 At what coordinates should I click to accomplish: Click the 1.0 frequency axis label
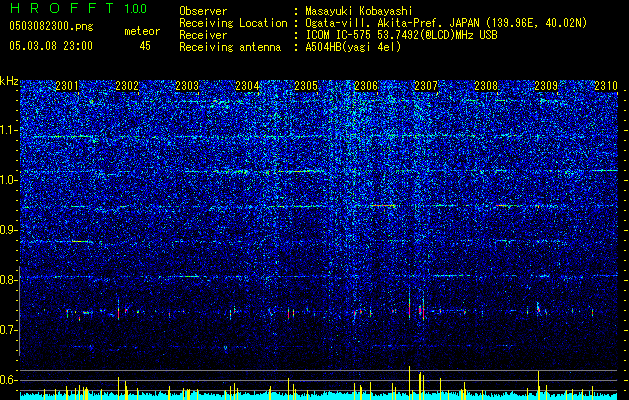pyautogui.click(x=8, y=180)
